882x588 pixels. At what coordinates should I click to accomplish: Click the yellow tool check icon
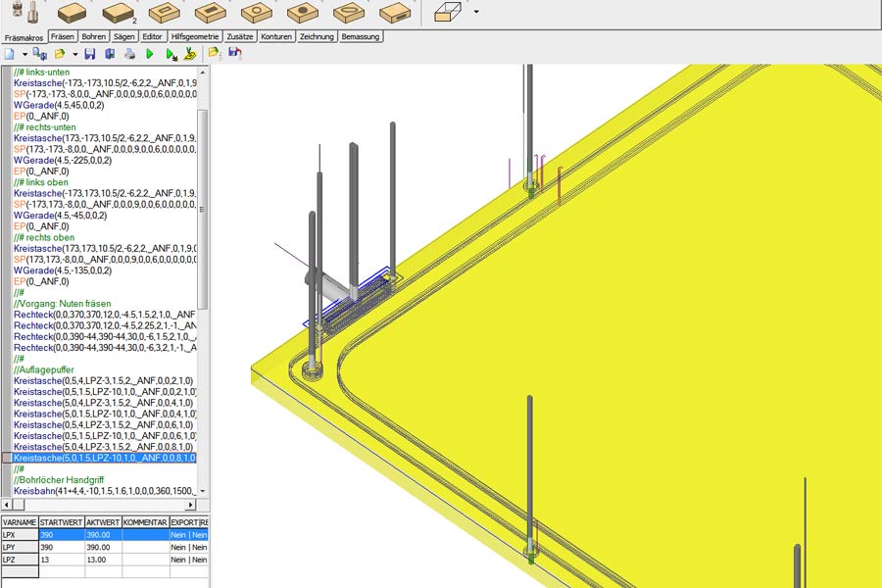tap(190, 54)
